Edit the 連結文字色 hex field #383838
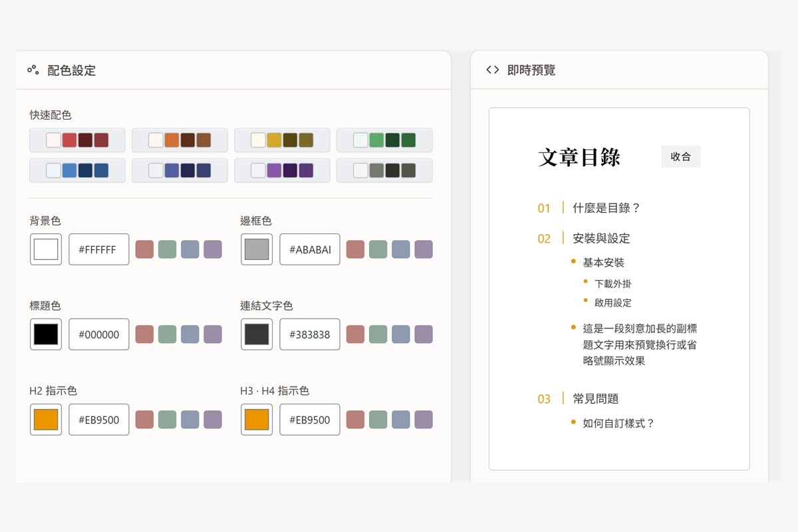Image resolution: width=798 pixels, height=532 pixels. point(310,334)
